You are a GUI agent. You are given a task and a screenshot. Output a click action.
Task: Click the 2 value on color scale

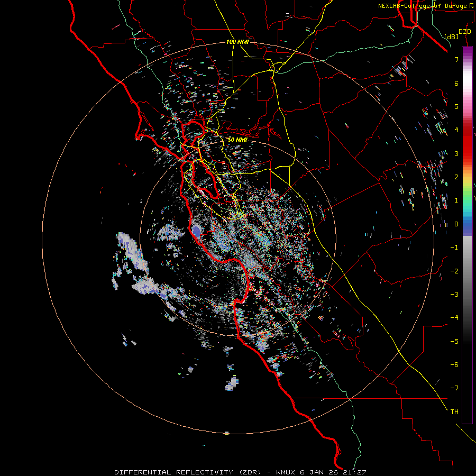456,177
